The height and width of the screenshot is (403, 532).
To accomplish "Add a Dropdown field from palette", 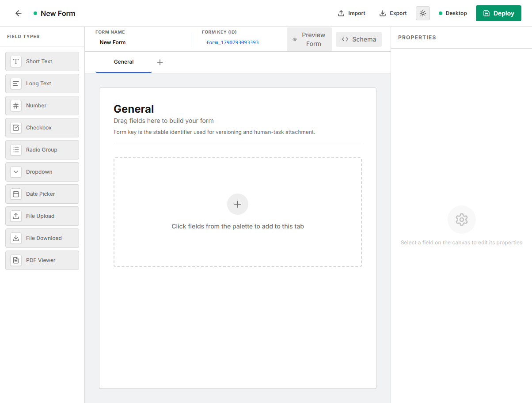I will [42, 172].
